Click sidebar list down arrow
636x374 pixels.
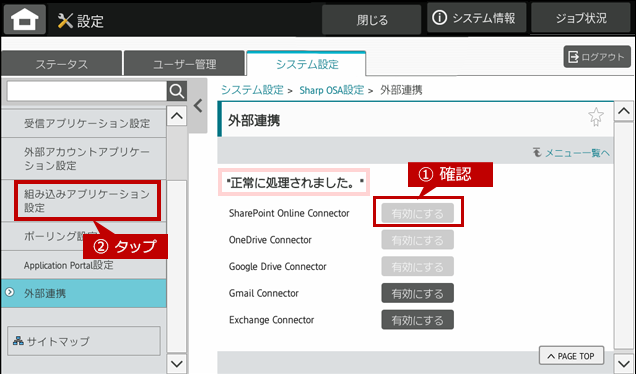tap(177, 363)
